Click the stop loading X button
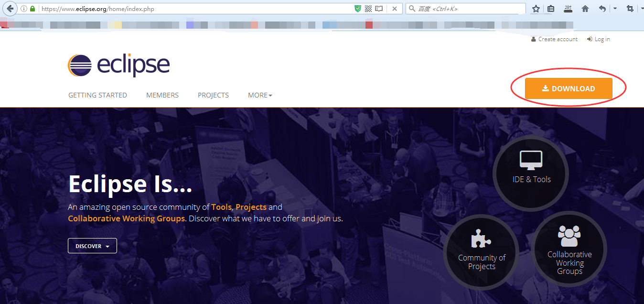 (395, 9)
